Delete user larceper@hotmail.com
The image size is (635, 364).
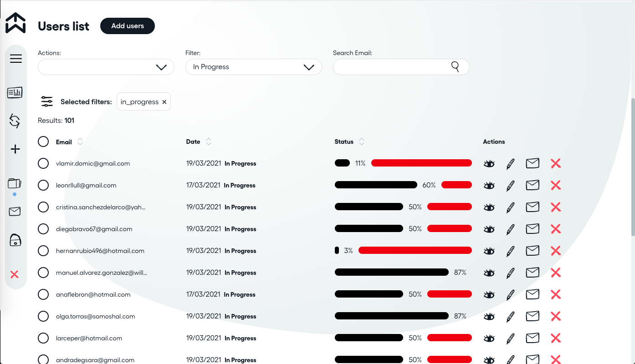coord(556,338)
